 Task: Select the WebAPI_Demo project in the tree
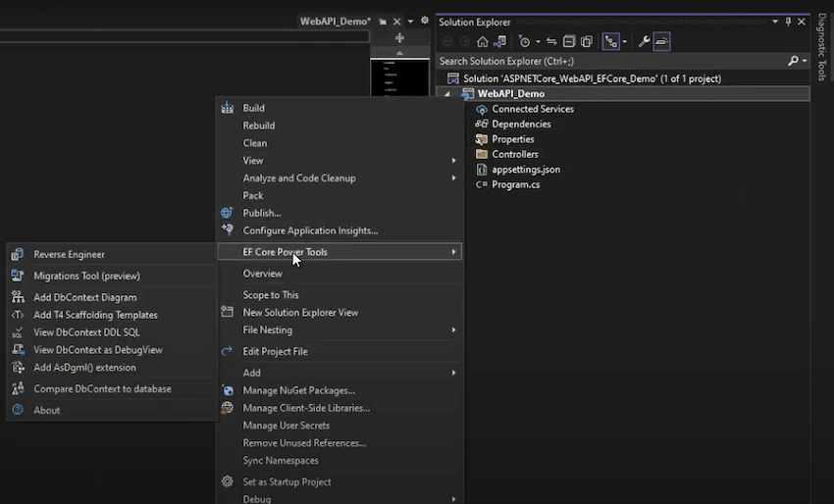(510, 93)
